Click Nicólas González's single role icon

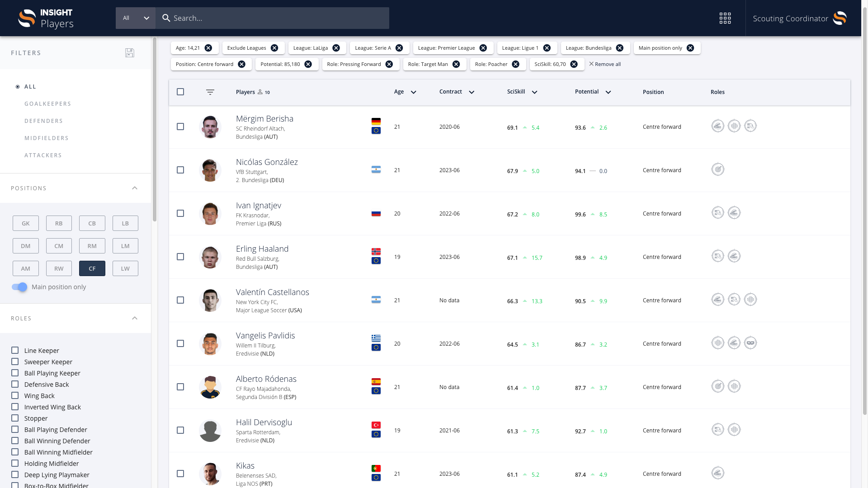[718, 169]
